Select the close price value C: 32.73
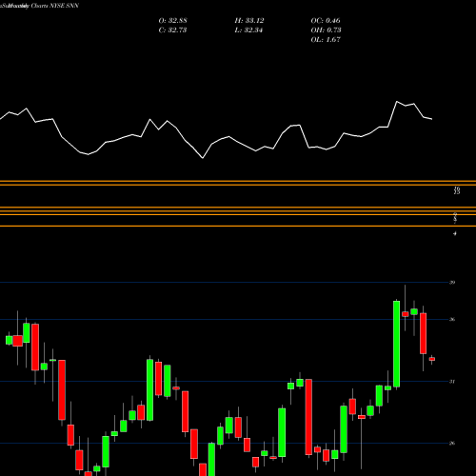 tap(172, 30)
